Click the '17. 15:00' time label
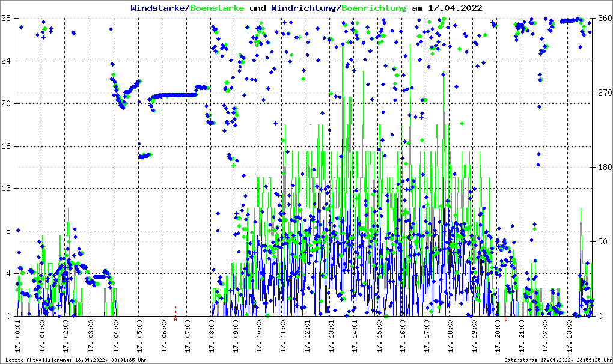The width and height of the screenshot is (613, 364). [x=379, y=336]
